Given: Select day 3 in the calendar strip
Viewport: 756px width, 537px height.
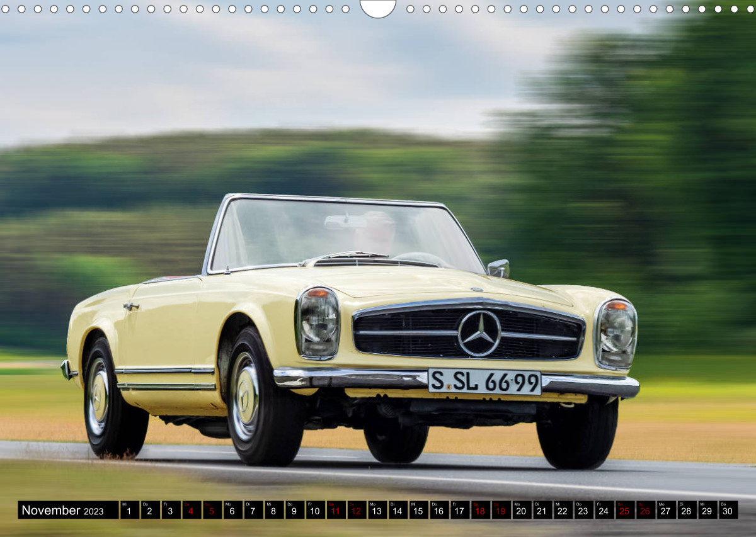Looking at the screenshot, I should (171, 510).
